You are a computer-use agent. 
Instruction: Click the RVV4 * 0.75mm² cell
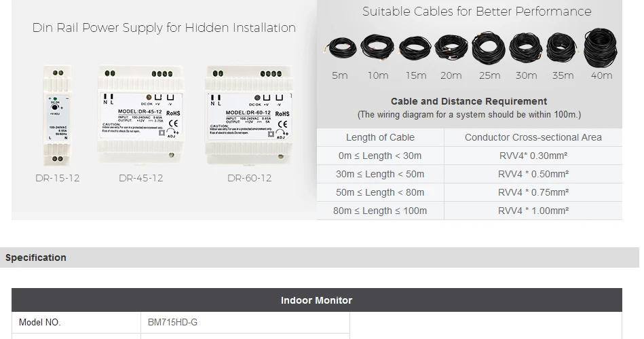pyautogui.click(x=533, y=192)
